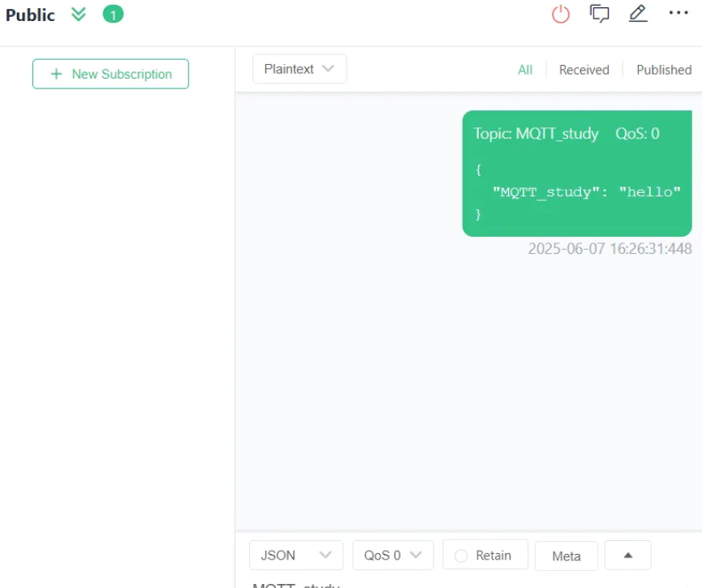The image size is (702, 588).
Task: Open the JSON payload format dropdown
Action: coord(296,556)
